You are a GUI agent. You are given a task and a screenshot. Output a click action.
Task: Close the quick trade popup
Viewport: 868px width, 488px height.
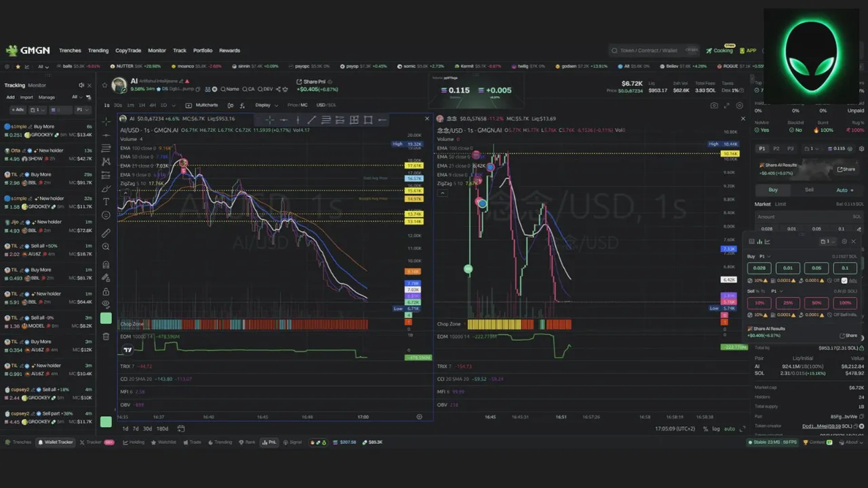[853, 241]
